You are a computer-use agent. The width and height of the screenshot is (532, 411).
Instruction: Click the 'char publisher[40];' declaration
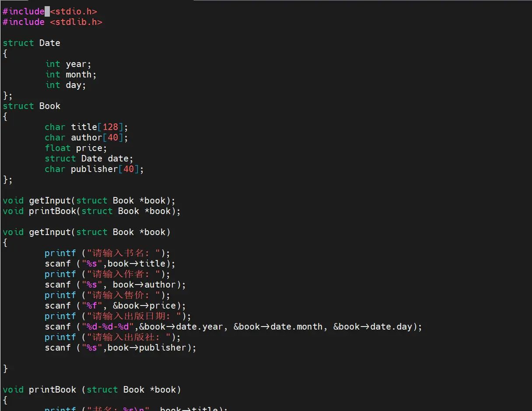[94, 169]
